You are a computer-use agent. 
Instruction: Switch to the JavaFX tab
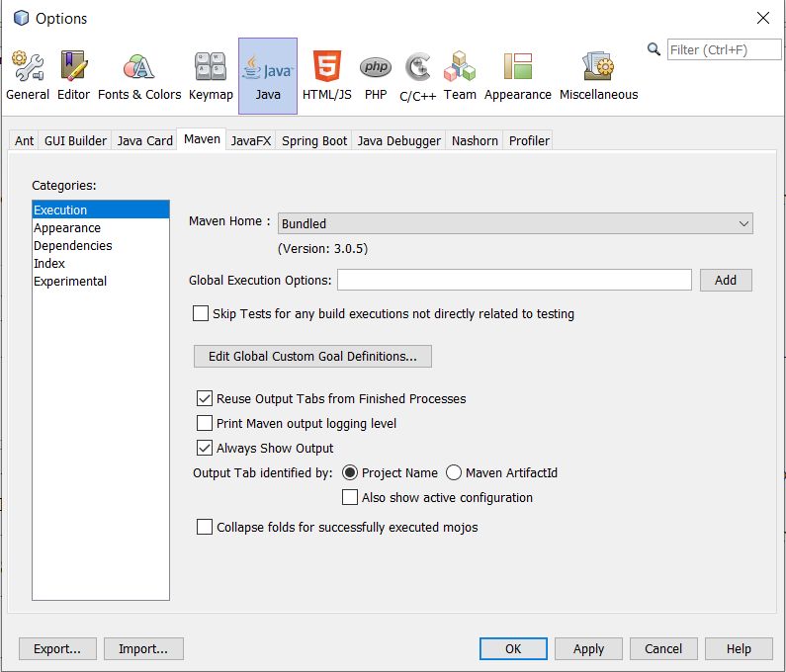(x=251, y=140)
